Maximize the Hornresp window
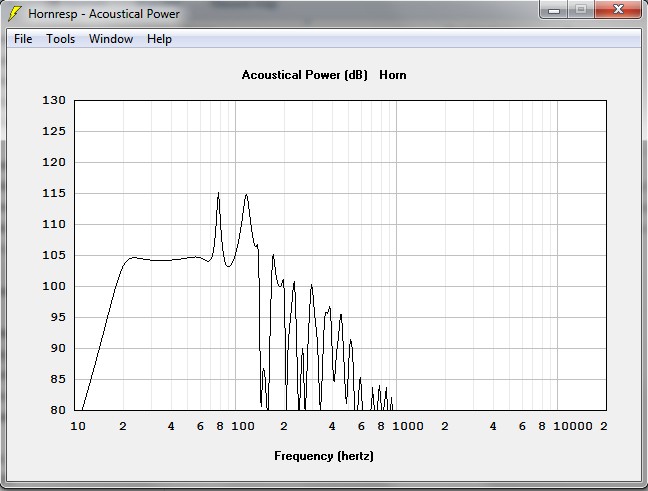648x491 pixels. pos(581,10)
